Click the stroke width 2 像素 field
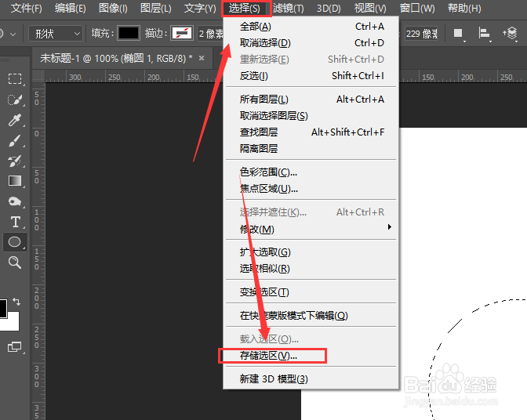This screenshot has height=420, width=527. [211, 34]
